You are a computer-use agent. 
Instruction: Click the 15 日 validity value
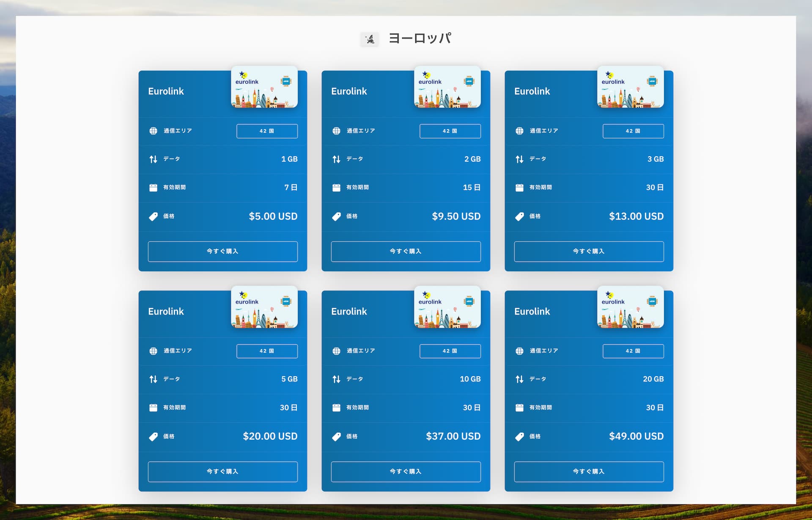[472, 187]
